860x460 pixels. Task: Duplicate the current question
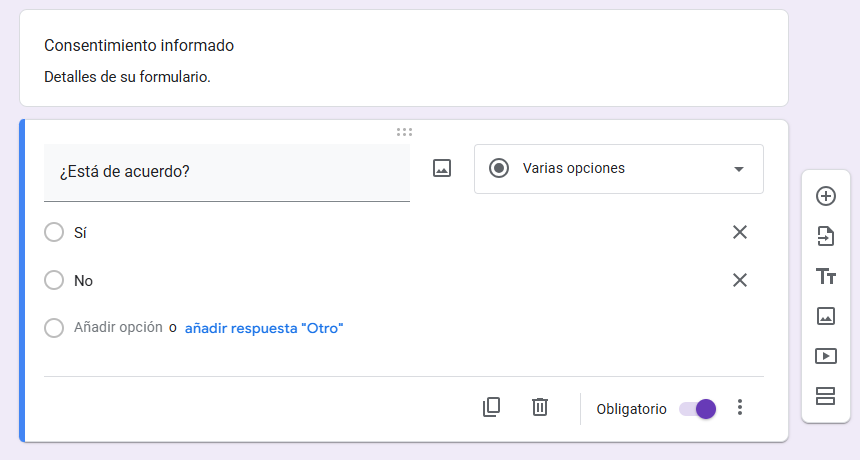coord(491,407)
